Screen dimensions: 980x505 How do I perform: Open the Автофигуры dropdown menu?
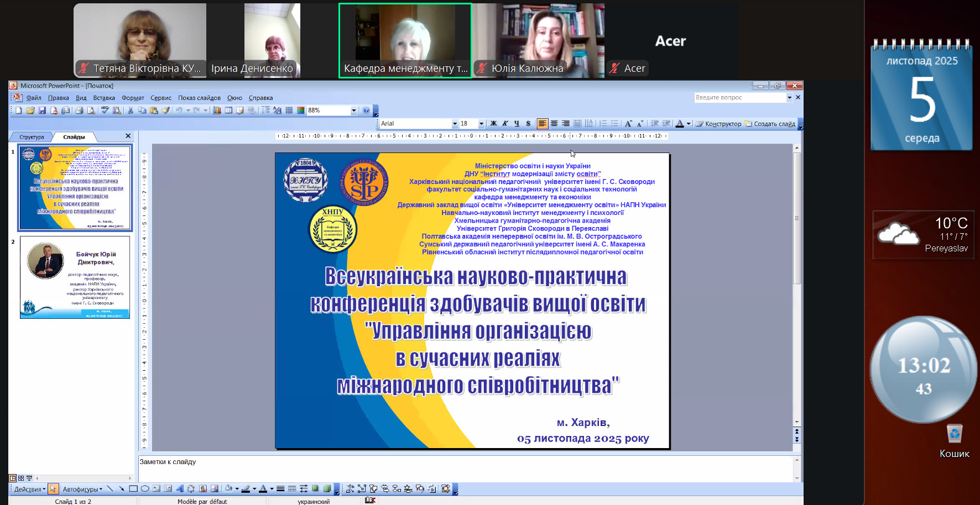point(82,489)
